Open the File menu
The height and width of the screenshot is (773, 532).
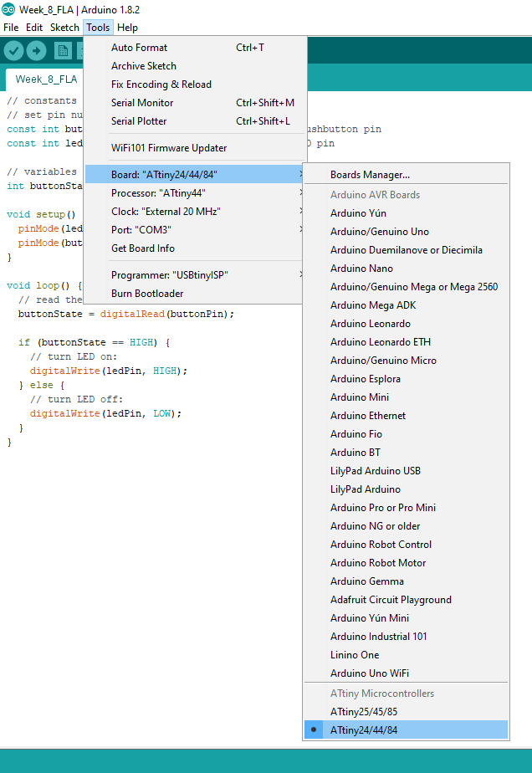pyautogui.click(x=11, y=28)
